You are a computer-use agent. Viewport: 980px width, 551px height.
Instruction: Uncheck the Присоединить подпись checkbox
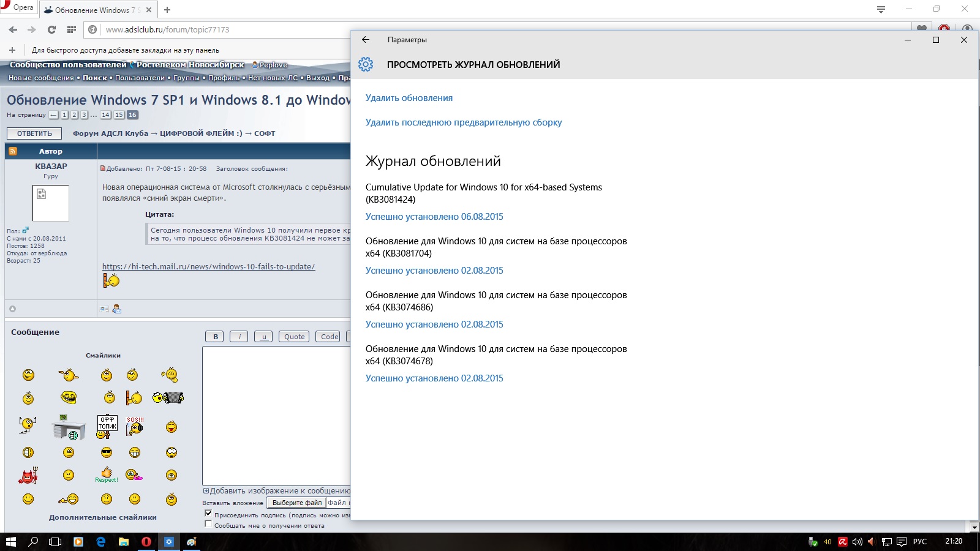click(x=208, y=514)
